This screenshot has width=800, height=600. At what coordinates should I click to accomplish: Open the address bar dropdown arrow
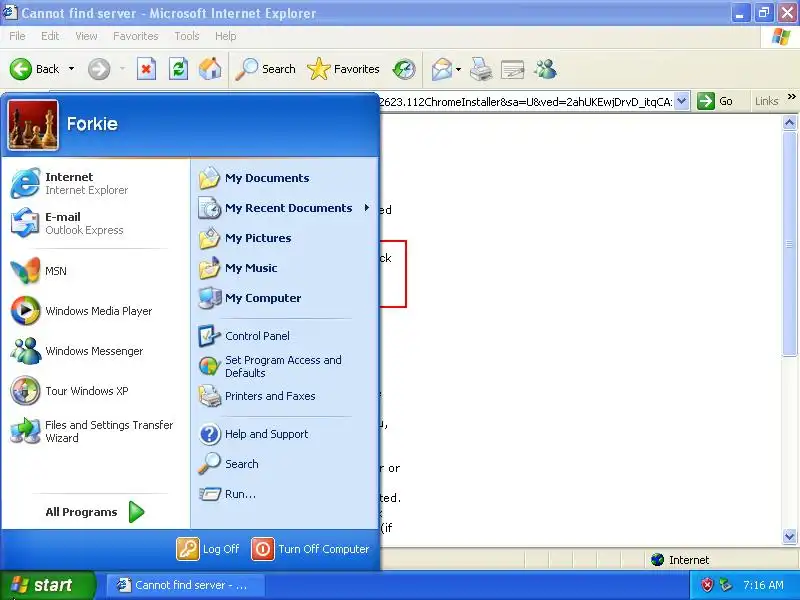[x=682, y=101]
